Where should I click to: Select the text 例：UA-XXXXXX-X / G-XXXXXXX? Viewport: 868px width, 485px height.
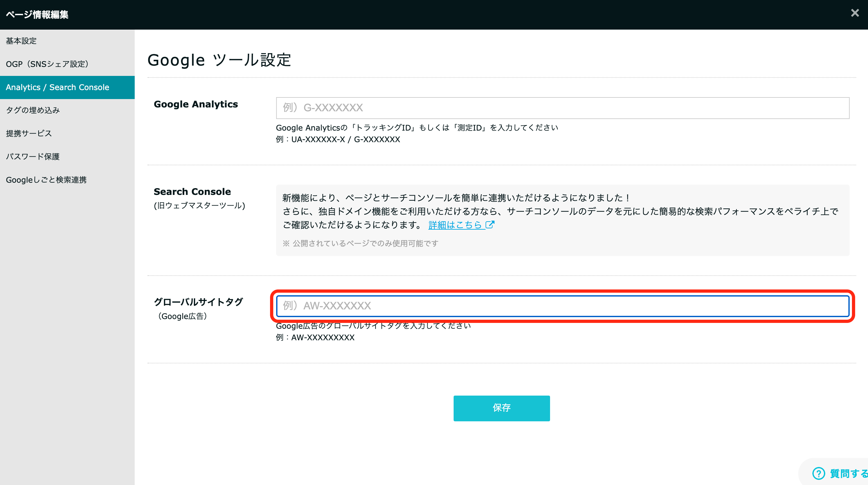tap(338, 140)
